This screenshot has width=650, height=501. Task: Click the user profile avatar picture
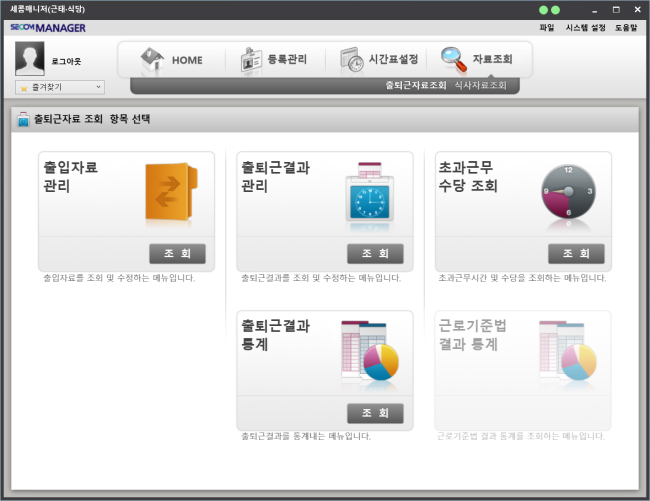click(x=31, y=60)
